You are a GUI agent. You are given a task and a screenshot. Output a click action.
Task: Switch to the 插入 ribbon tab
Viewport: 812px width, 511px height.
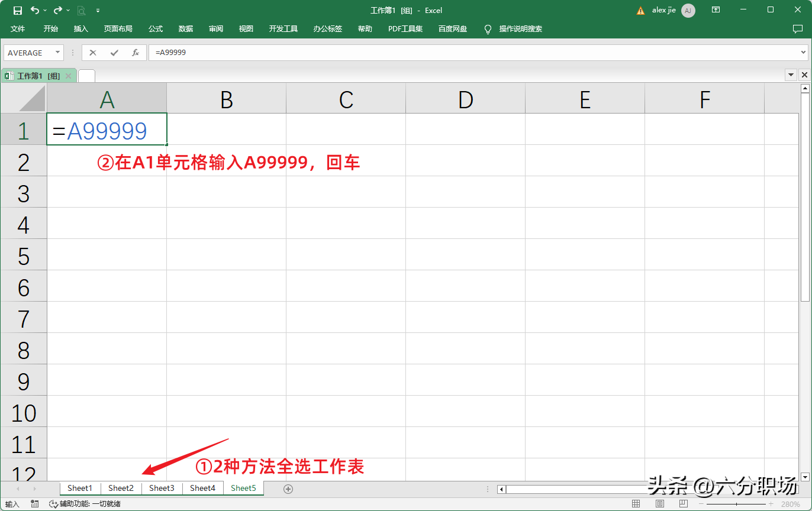(81, 28)
